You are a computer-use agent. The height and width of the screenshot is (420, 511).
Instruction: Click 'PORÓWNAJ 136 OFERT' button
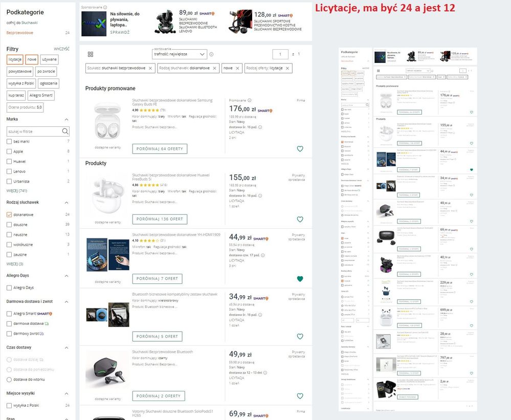pos(160,219)
